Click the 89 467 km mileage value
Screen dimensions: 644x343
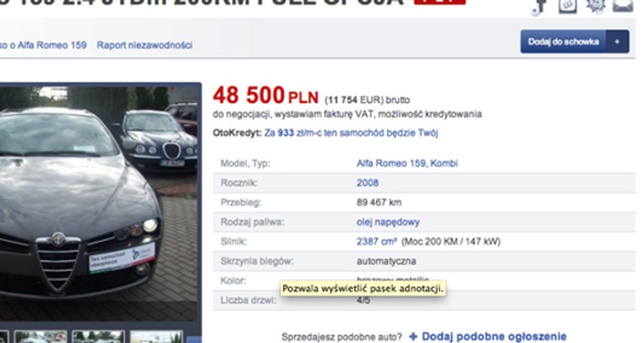pyautogui.click(x=379, y=202)
